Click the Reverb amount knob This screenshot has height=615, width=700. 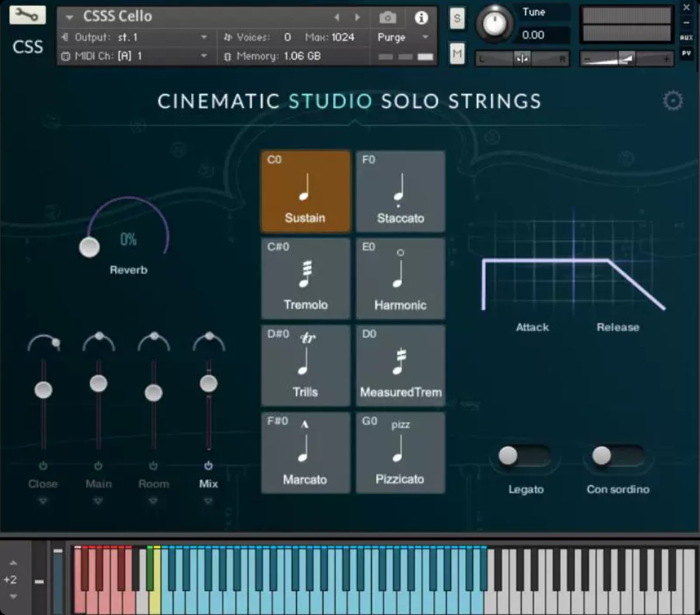[89, 247]
